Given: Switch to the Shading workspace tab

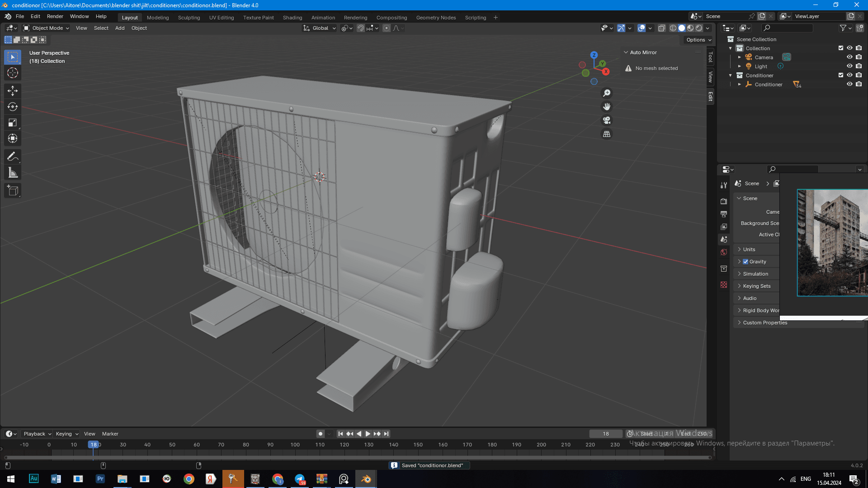Looking at the screenshot, I should pos(292,18).
